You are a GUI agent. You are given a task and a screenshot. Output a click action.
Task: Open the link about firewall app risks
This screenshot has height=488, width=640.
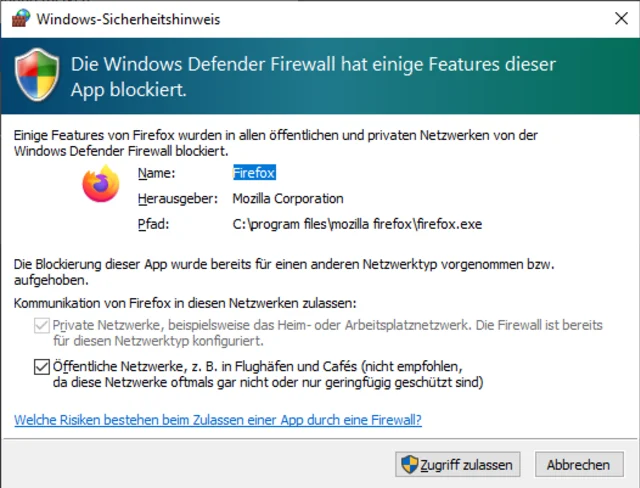click(217, 420)
